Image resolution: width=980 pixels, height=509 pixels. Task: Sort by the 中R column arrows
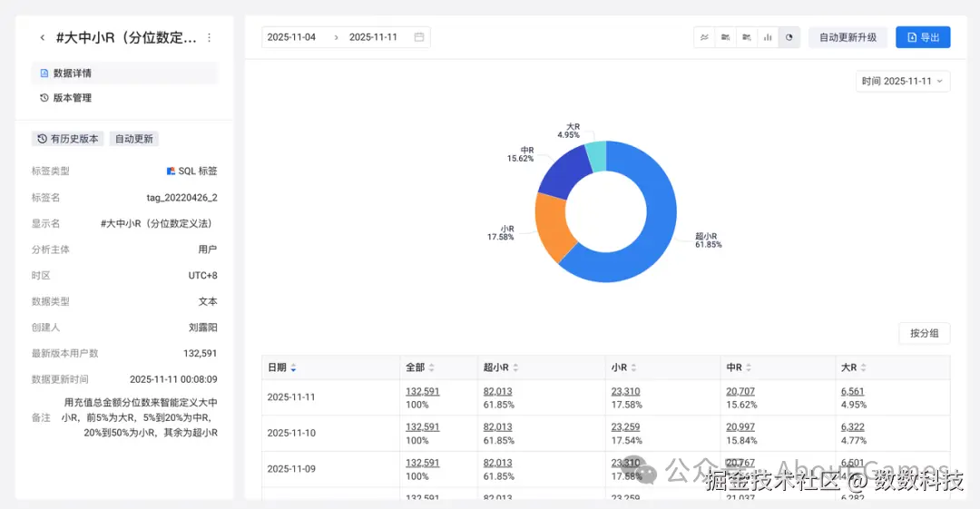point(749,367)
